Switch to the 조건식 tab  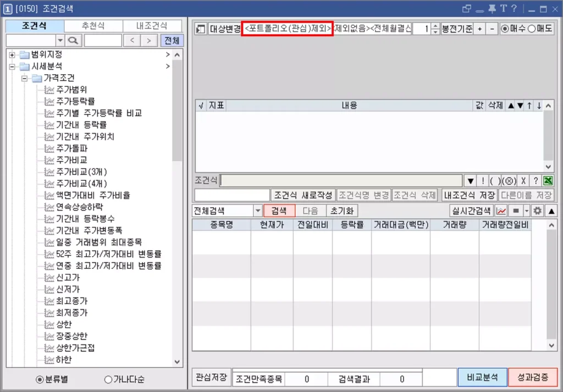click(x=35, y=26)
